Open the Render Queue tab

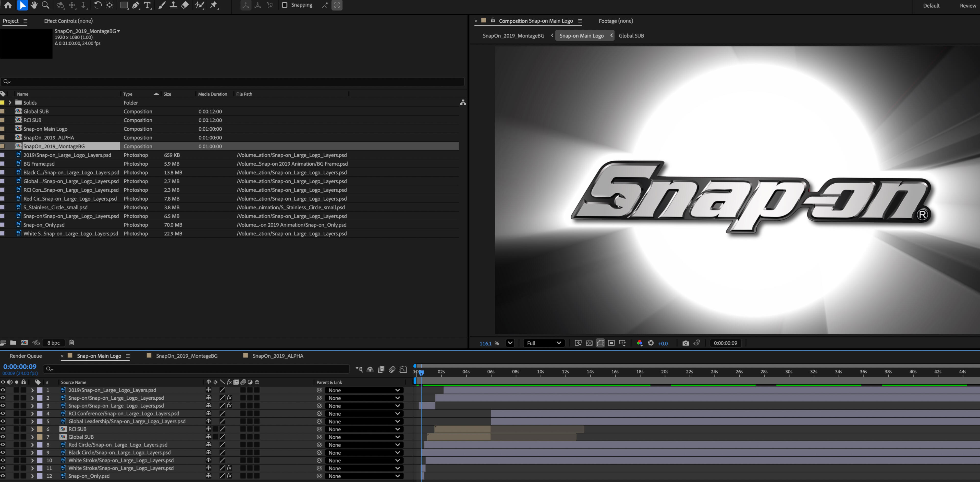coord(26,356)
